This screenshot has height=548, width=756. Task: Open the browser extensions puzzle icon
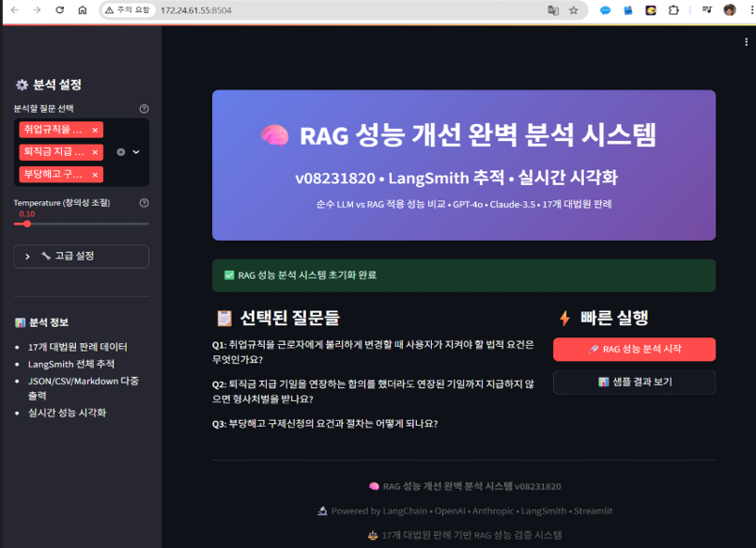673,10
